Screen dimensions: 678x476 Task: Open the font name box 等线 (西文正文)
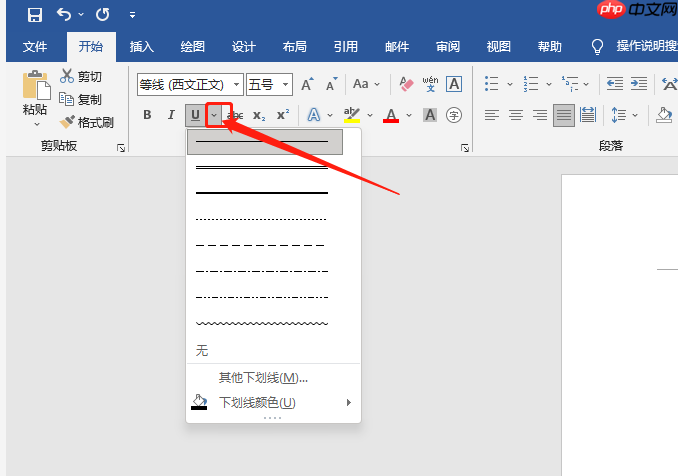(x=190, y=84)
